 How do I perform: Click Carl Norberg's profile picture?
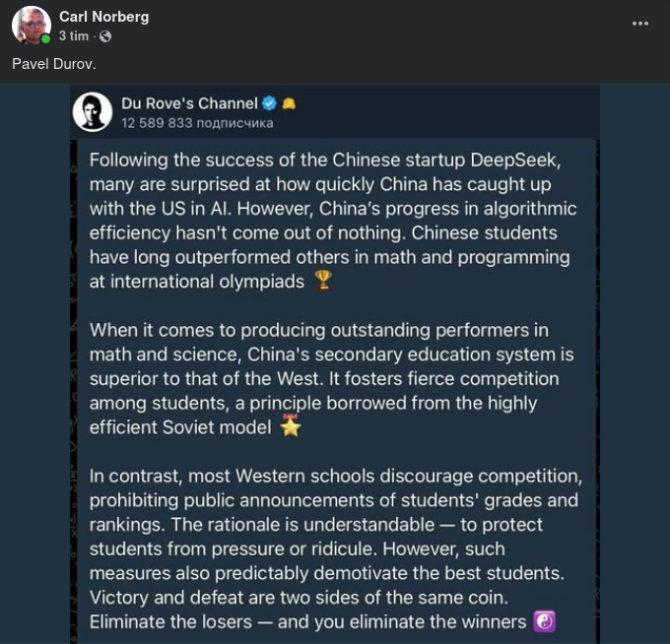[x=31, y=26]
